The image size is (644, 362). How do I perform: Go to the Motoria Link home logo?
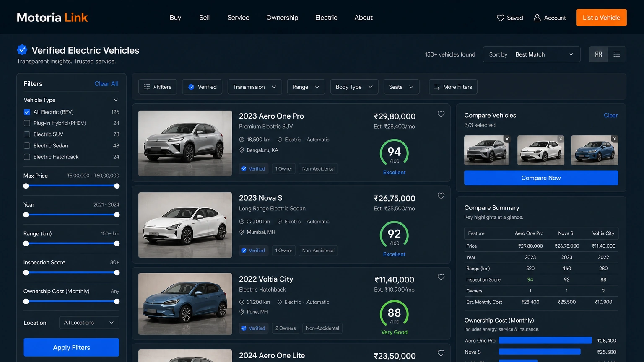[52, 18]
